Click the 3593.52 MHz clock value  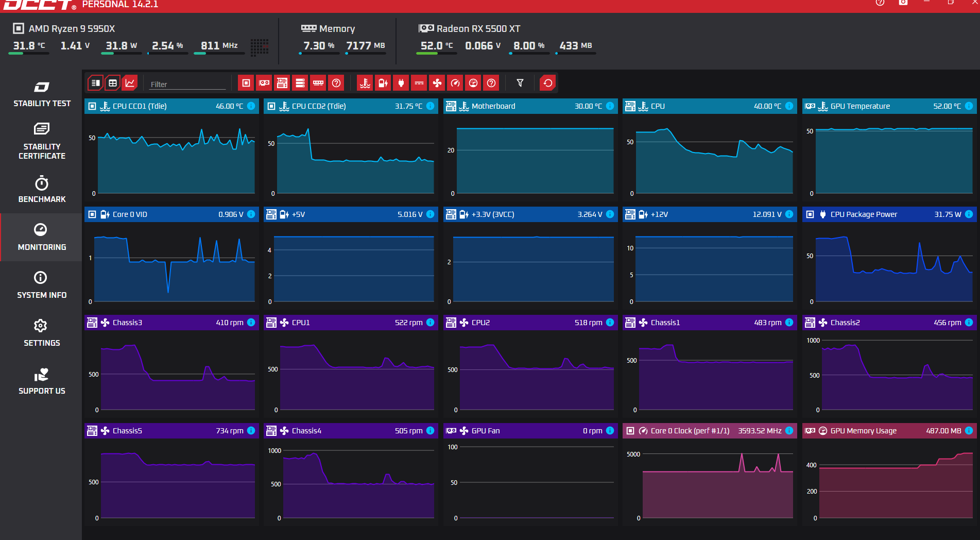coord(760,431)
